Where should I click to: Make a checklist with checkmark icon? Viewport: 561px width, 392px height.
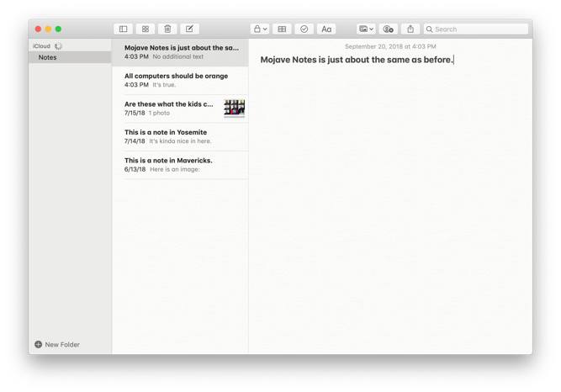click(x=304, y=29)
